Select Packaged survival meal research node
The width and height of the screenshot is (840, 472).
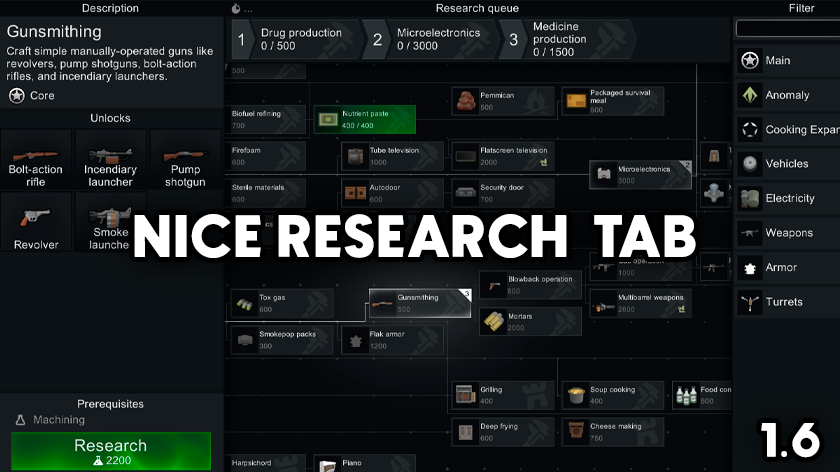(613, 101)
